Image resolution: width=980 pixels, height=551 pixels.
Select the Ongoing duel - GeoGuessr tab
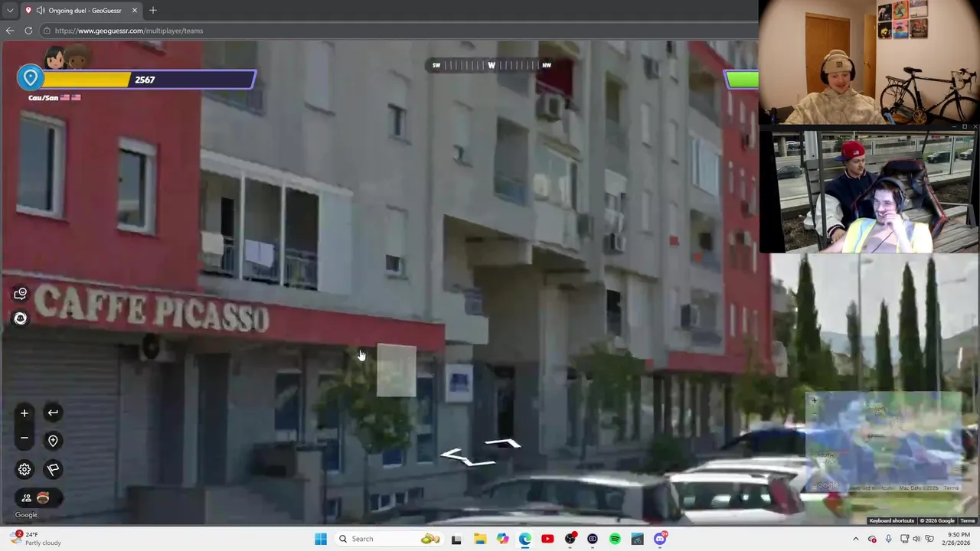[80, 11]
